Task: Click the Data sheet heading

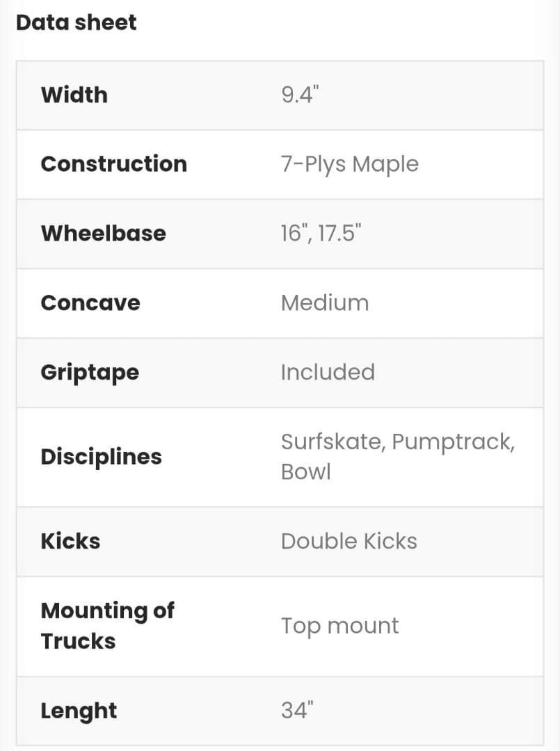Action: (x=77, y=23)
